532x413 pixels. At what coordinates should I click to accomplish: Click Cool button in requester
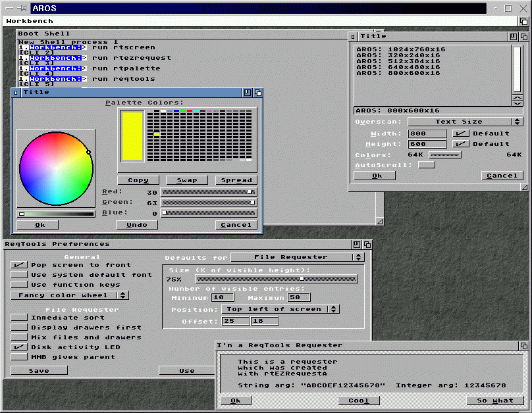[359, 401]
